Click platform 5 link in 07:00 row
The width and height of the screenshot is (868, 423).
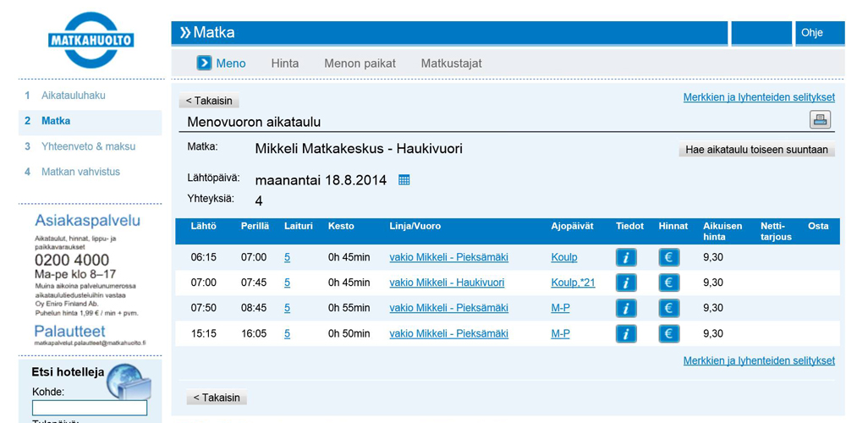(288, 283)
